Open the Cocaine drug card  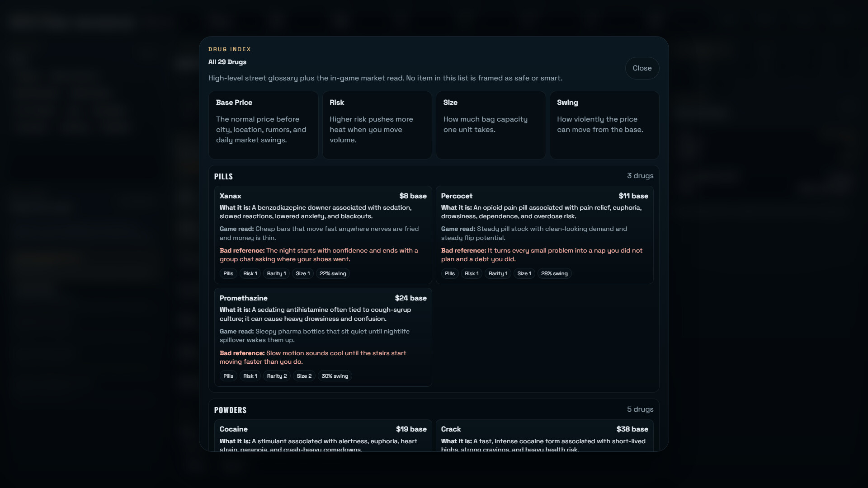coord(323,436)
